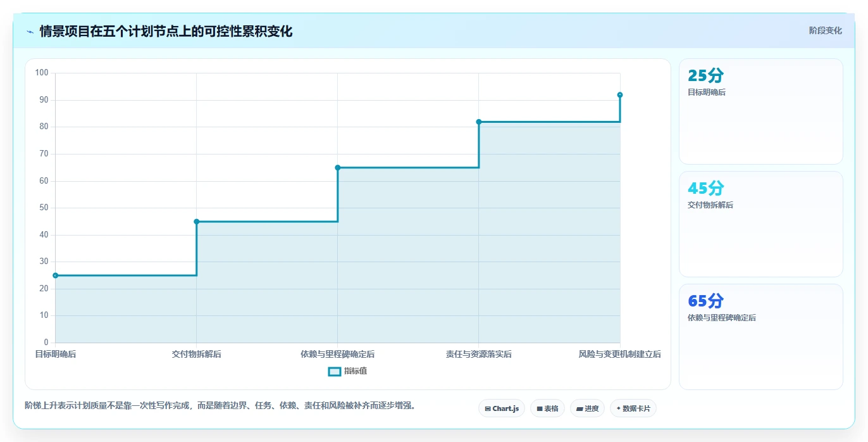The image size is (868, 442).
Task: Click the data point at 目标明确后
Action: 56,275
